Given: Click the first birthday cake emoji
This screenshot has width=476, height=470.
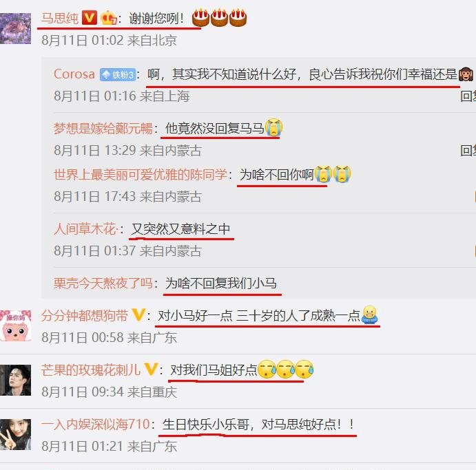Looking at the screenshot, I should pyautogui.click(x=200, y=18).
